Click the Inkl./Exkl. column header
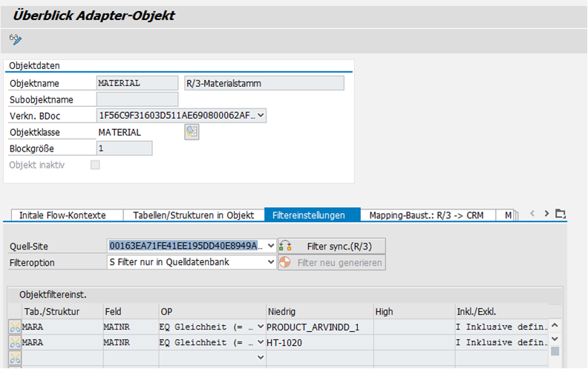588x369 pixels. [502, 312]
